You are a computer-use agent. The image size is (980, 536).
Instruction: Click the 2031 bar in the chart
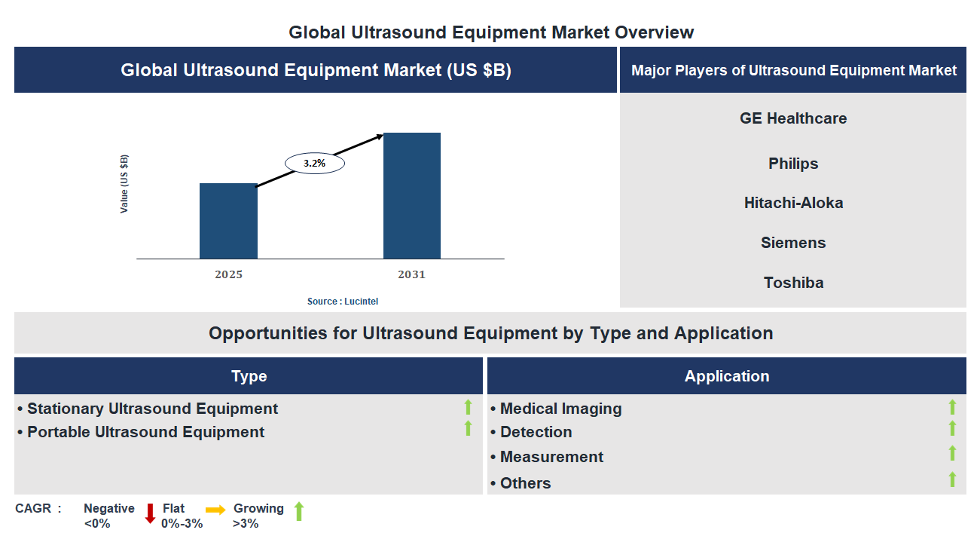point(412,196)
